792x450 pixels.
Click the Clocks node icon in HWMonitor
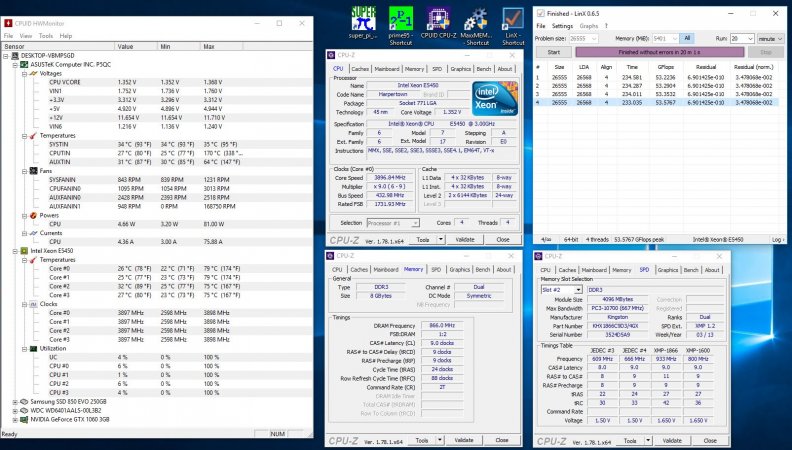33,304
